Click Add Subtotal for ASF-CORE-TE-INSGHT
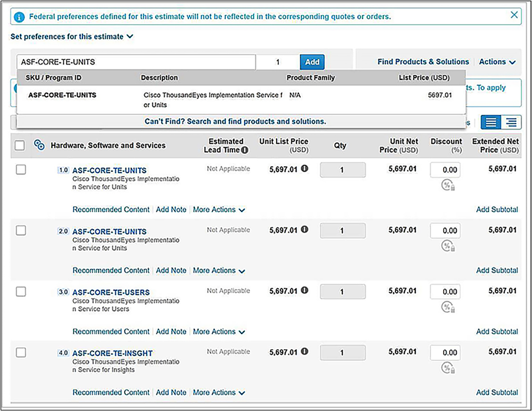This screenshot has width=532, height=411. [497, 393]
